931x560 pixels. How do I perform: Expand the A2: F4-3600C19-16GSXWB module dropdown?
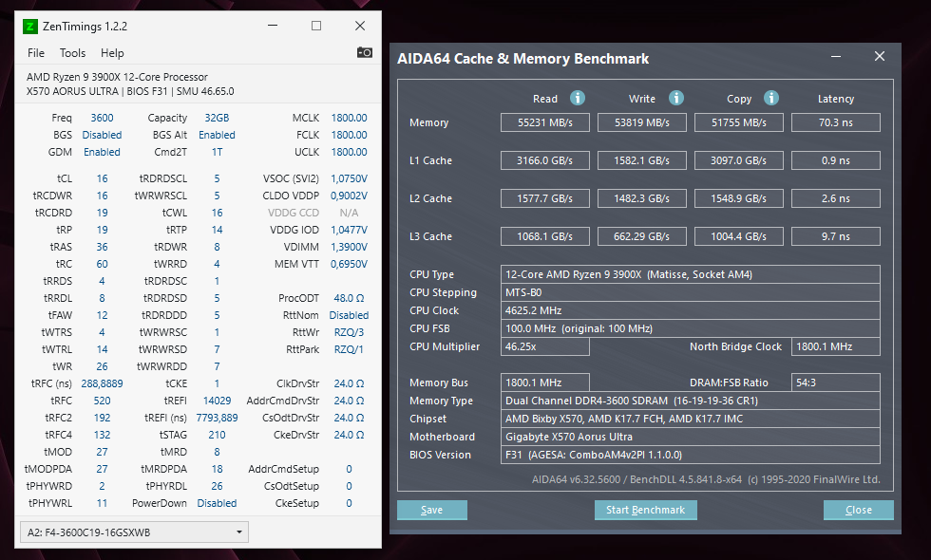(x=134, y=532)
